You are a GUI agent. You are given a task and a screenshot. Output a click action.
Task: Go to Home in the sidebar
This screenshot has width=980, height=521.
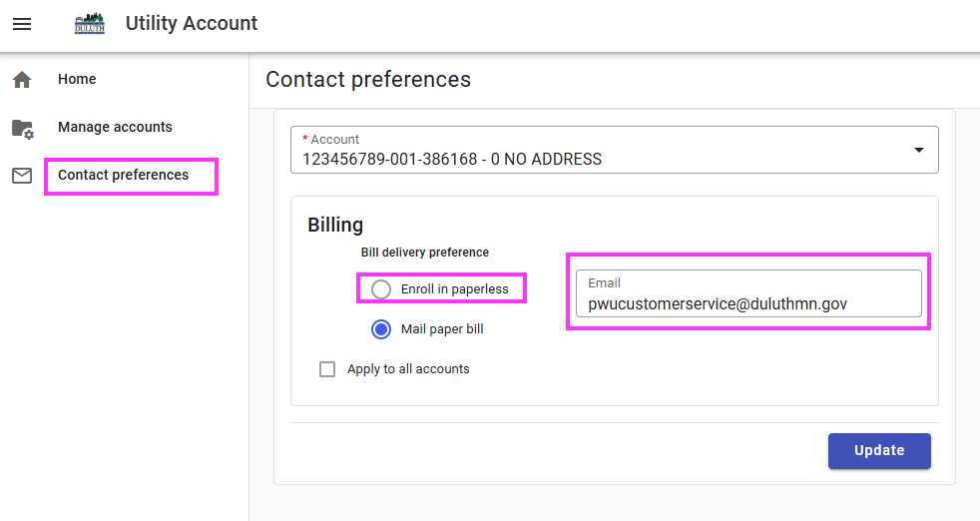click(x=77, y=80)
